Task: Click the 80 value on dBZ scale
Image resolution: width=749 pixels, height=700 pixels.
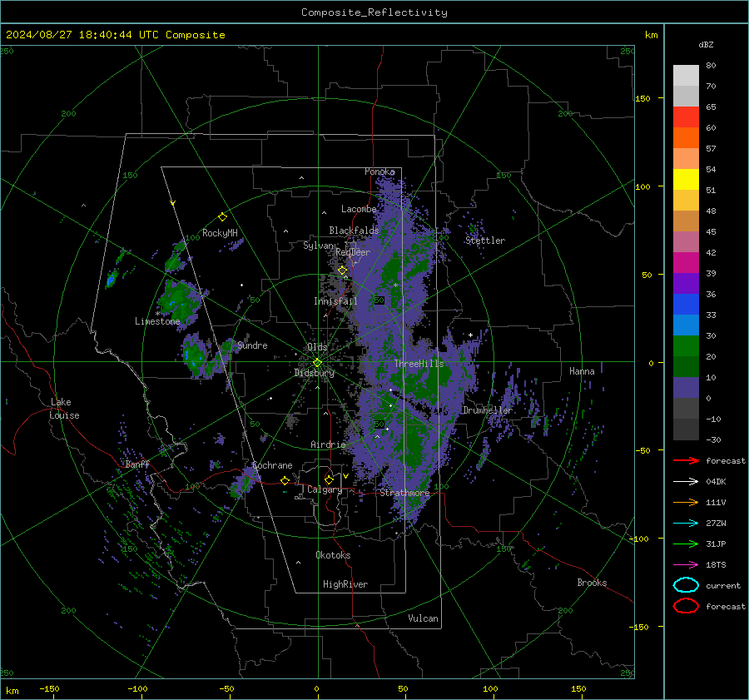Action: [x=711, y=66]
